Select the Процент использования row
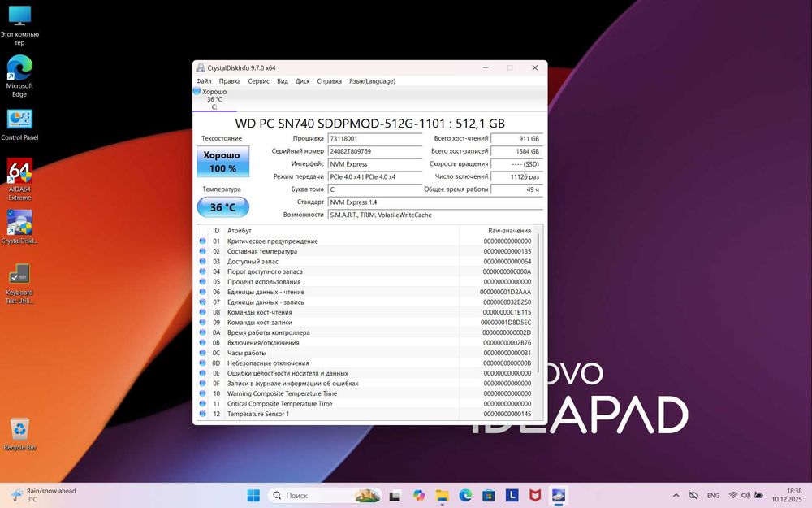Screen dimensions: 812x508 [x=366, y=282]
